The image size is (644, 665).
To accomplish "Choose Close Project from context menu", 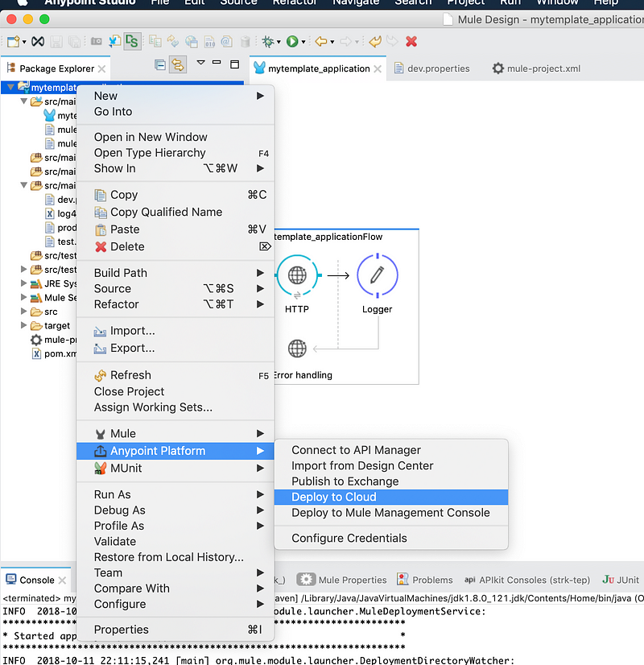I will pos(175,391).
